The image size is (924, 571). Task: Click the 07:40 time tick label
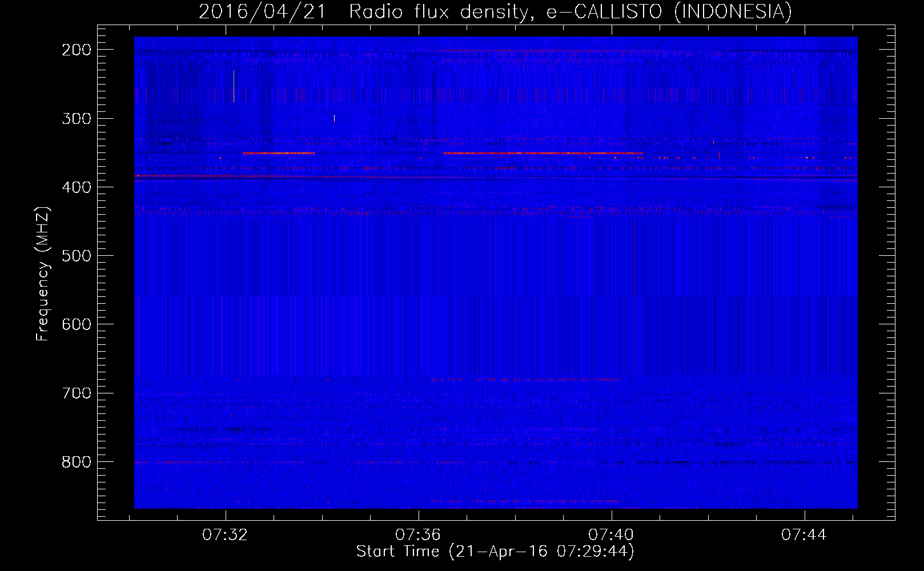(x=611, y=535)
